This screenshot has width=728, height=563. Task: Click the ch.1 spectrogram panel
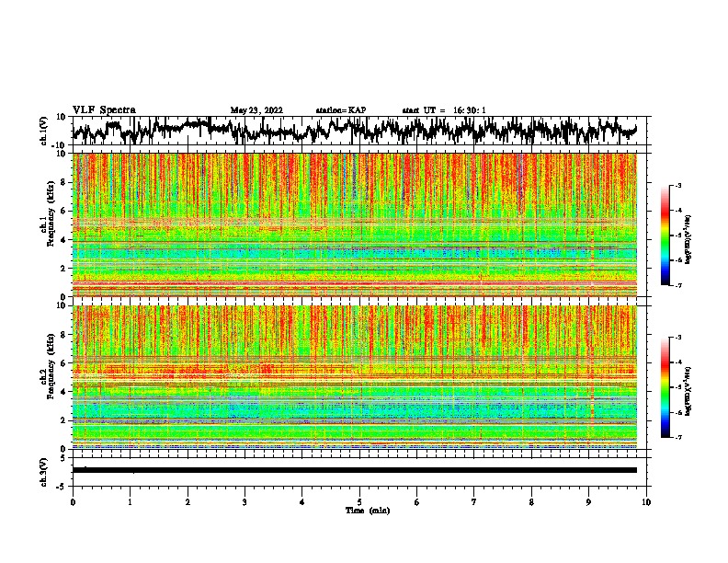tap(355, 224)
